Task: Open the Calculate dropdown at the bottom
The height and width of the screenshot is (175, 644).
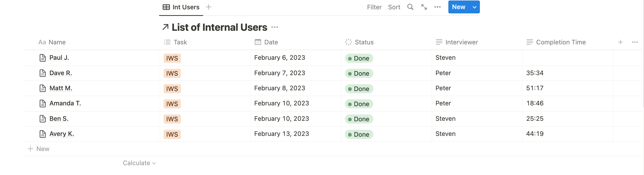Action: 139,163
